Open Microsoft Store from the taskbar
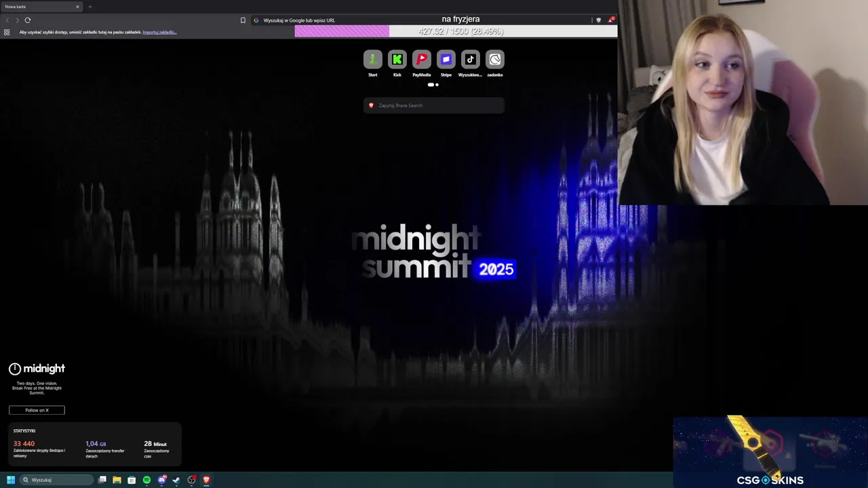This screenshot has height=488, width=868. (132, 480)
